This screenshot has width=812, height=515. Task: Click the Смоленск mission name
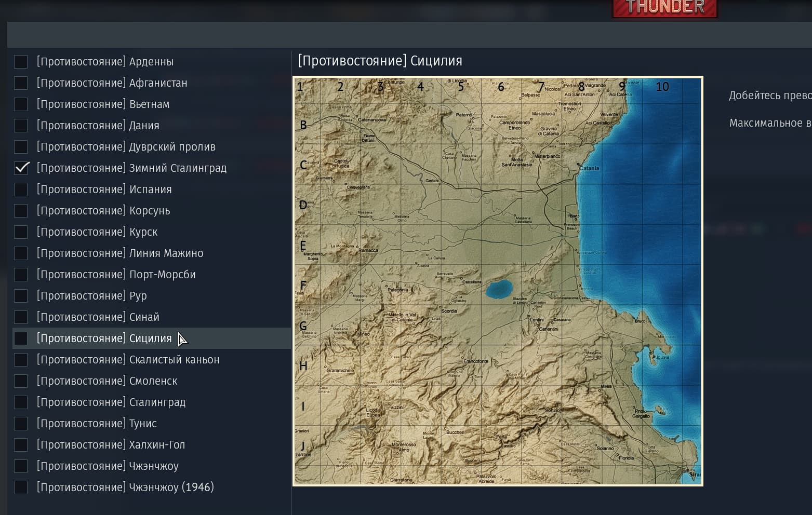(107, 381)
